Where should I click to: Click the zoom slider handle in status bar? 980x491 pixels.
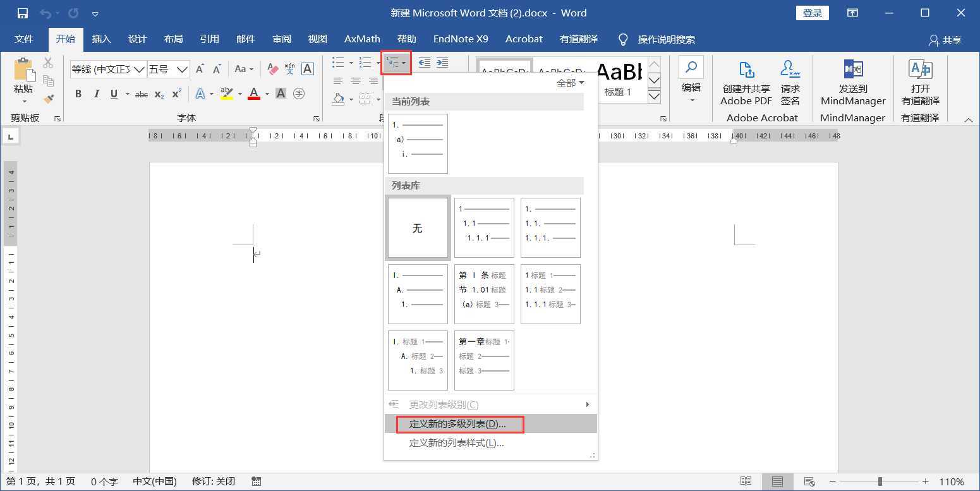(x=880, y=482)
